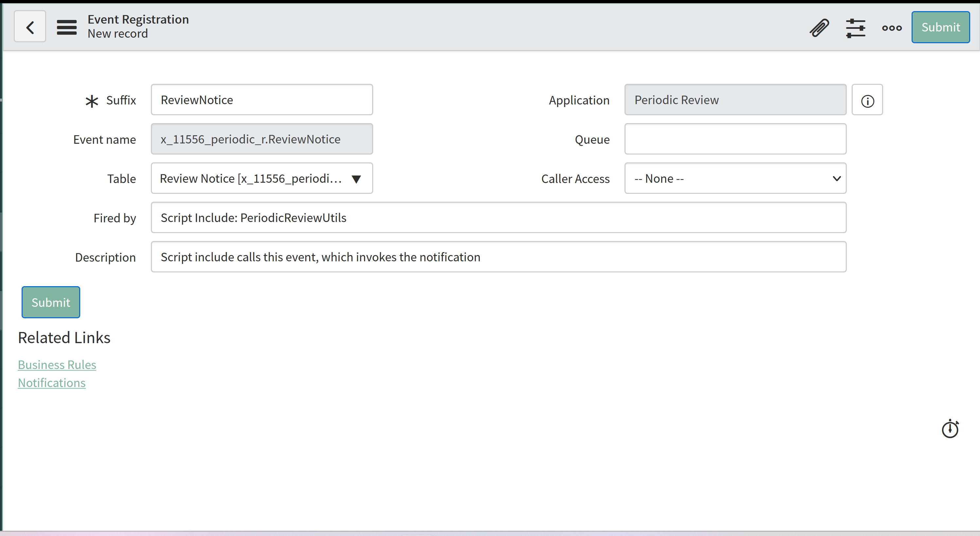Expand the Table dropdown arrow
The height and width of the screenshot is (536, 980).
(x=356, y=179)
